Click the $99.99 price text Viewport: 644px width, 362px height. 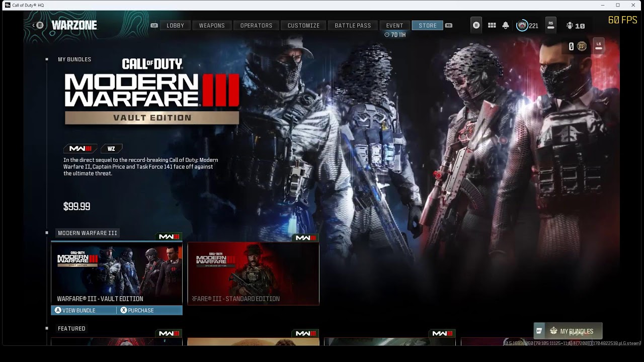pyautogui.click(x=76, y=206)
